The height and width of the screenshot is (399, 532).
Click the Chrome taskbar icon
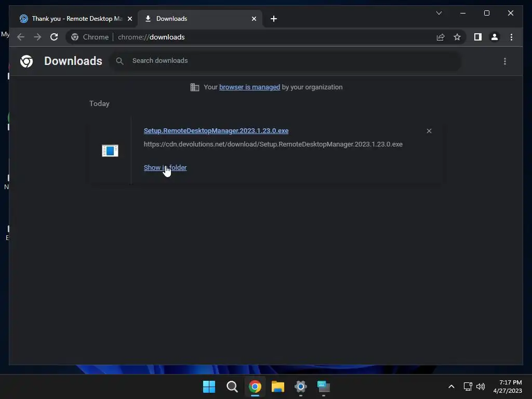(x=255, y=387)
